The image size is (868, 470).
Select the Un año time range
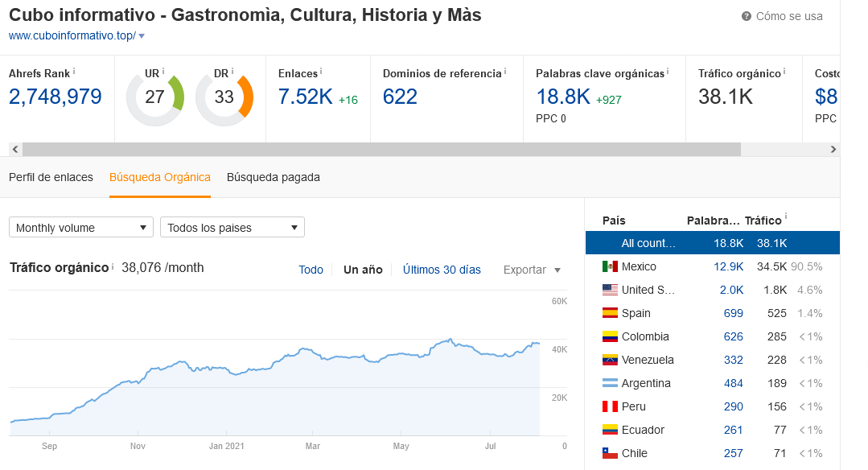click(x=363, y=270)
